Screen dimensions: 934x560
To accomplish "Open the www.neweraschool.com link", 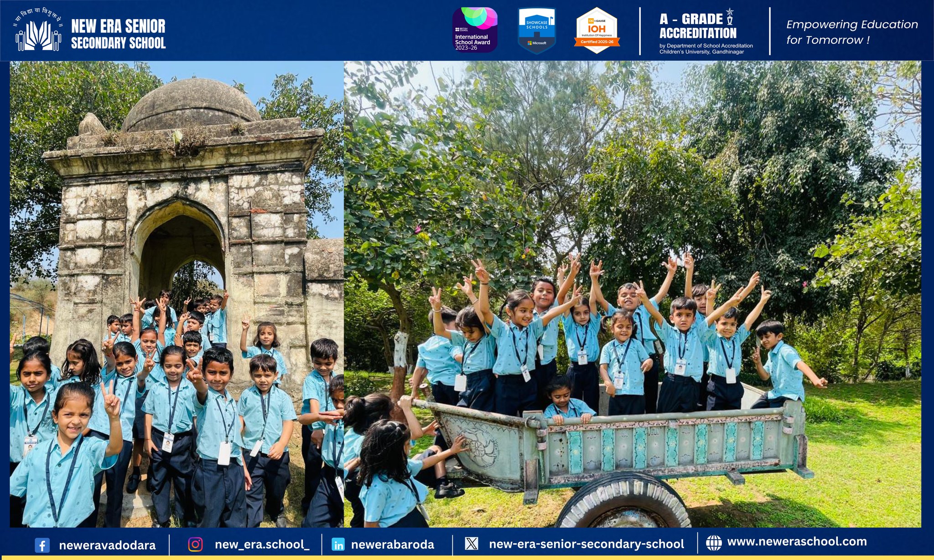I will 797,542.
